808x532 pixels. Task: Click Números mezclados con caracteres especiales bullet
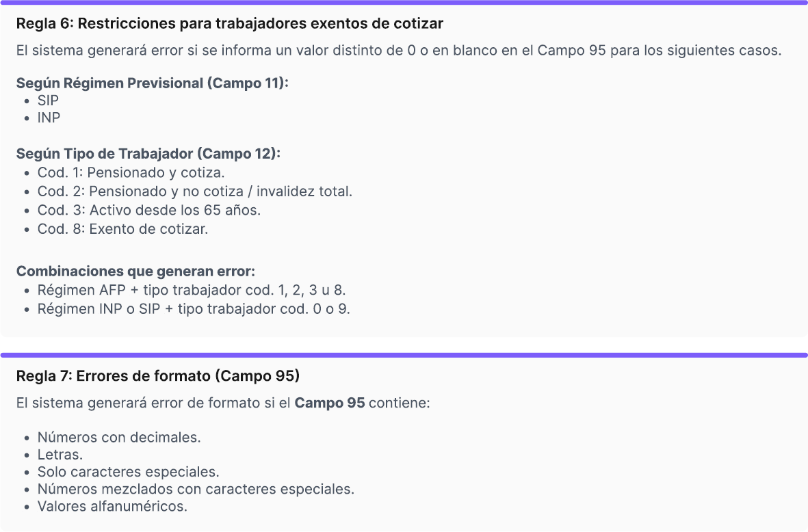tap(196, 489)
